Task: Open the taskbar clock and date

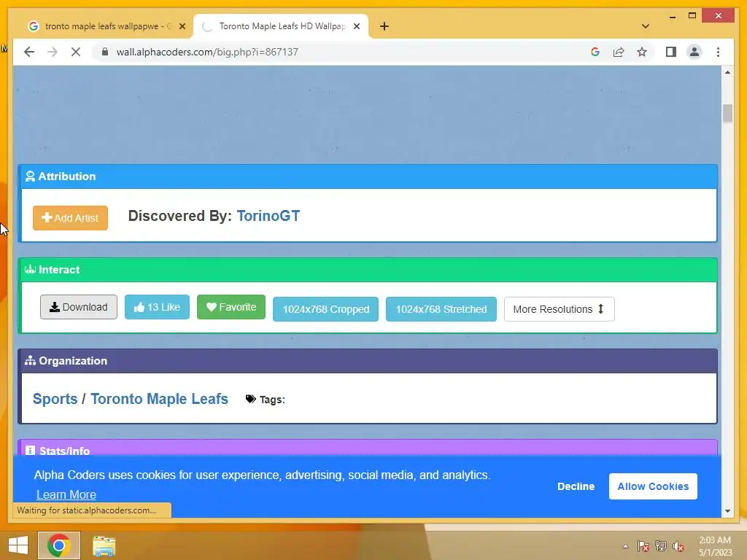Action: pos(715,546)
